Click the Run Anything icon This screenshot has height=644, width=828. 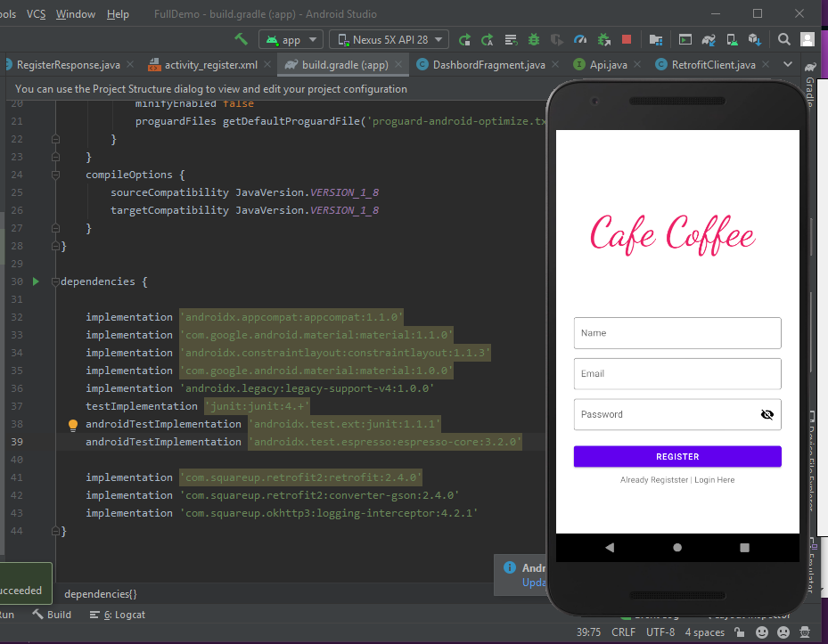point(685,39)
